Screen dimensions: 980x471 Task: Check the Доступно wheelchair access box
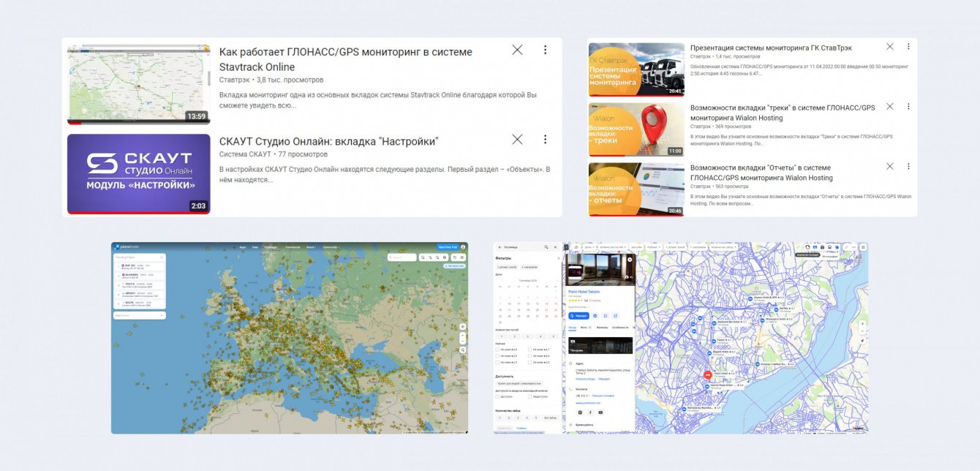click(x=497, y=396)
